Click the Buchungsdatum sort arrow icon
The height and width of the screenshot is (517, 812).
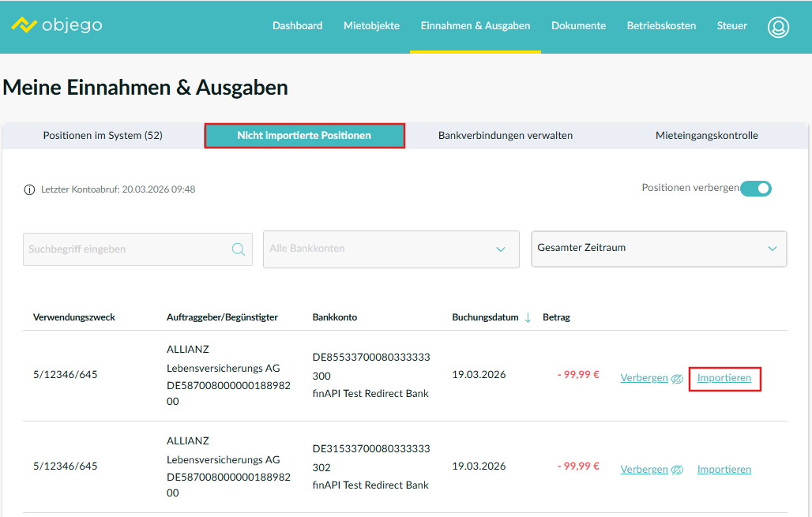click(528, 317)
